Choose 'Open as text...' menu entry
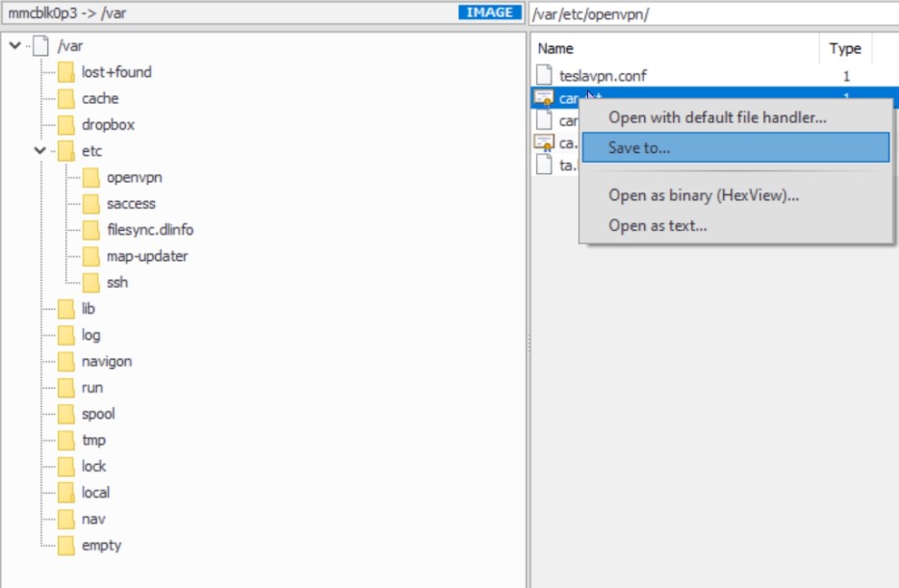Screen dimensions: 899x588 tap(657, 225)
